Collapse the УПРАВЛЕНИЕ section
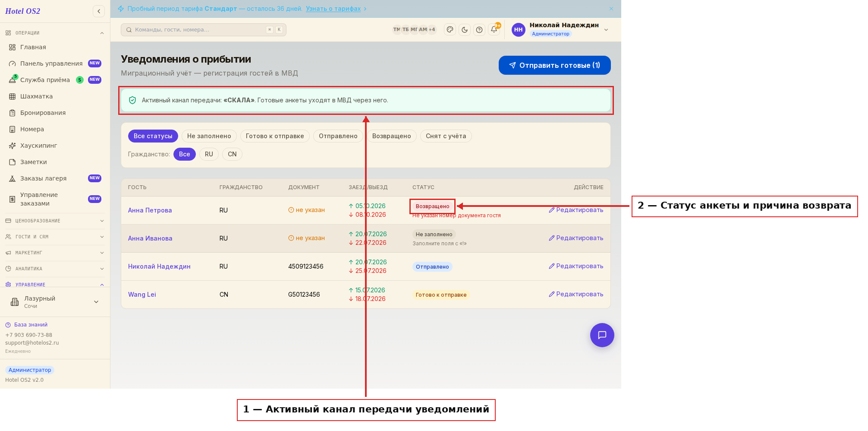Image resolution: width=868 pixels, height=431 pixels. click(55, 285)
